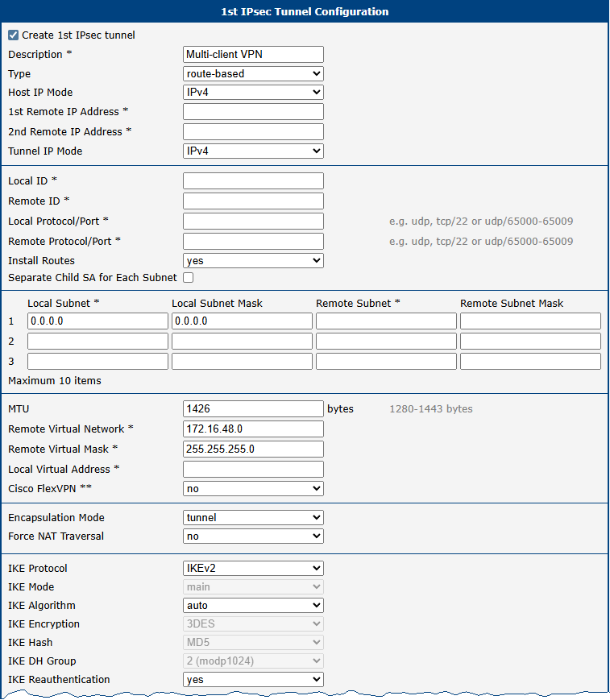Click the row 1 Local Subnet field

pos(98,321)
